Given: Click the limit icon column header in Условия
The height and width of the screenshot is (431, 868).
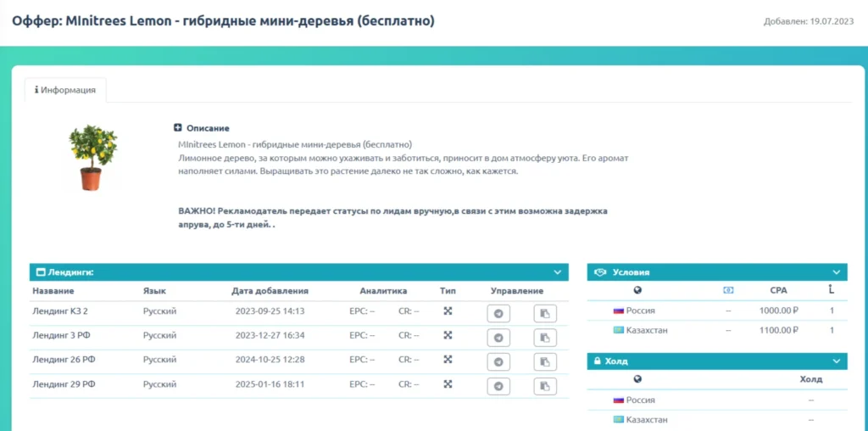Looking at the screenshot, I should [832, 289].
